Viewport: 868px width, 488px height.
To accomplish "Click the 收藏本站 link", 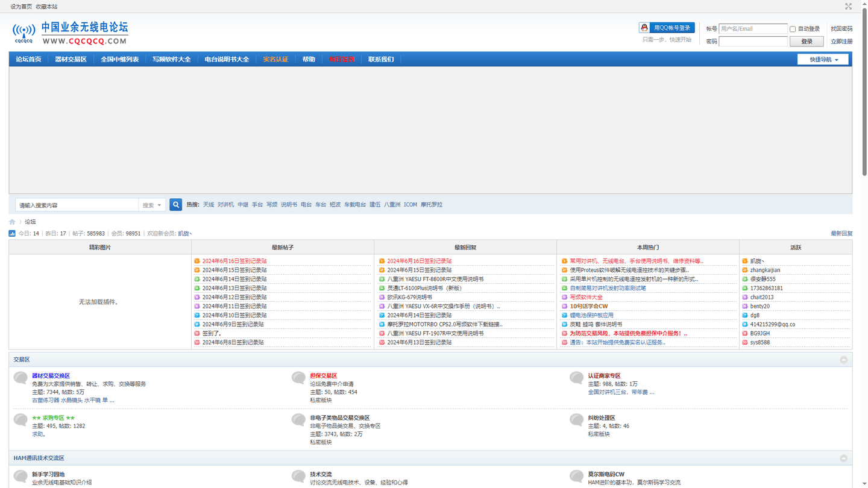I will tap(46, 7).
